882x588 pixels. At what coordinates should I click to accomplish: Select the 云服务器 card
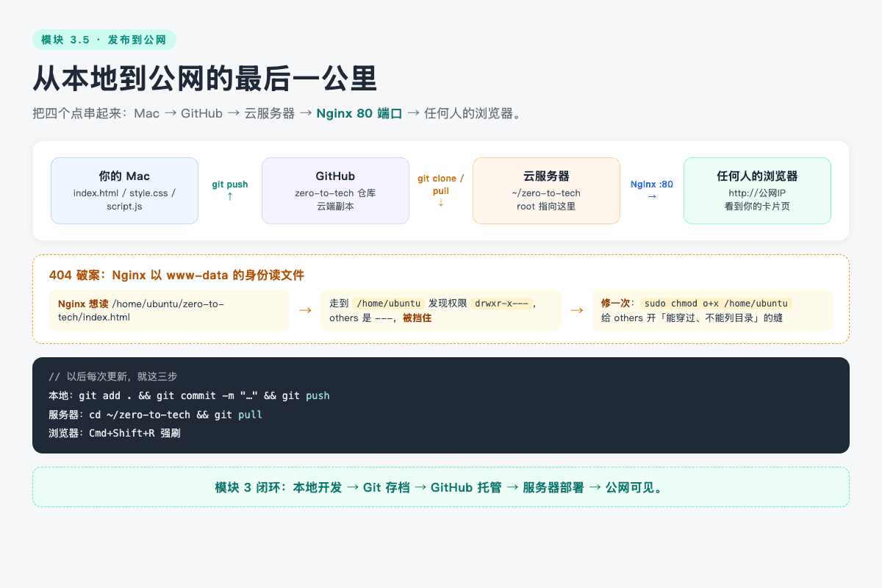tap(546, 190)
